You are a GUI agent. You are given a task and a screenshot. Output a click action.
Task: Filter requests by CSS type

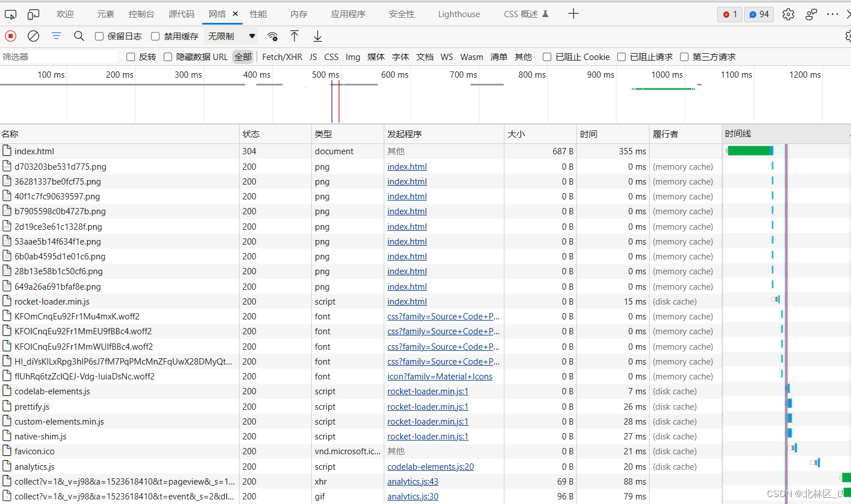[331, 57]
